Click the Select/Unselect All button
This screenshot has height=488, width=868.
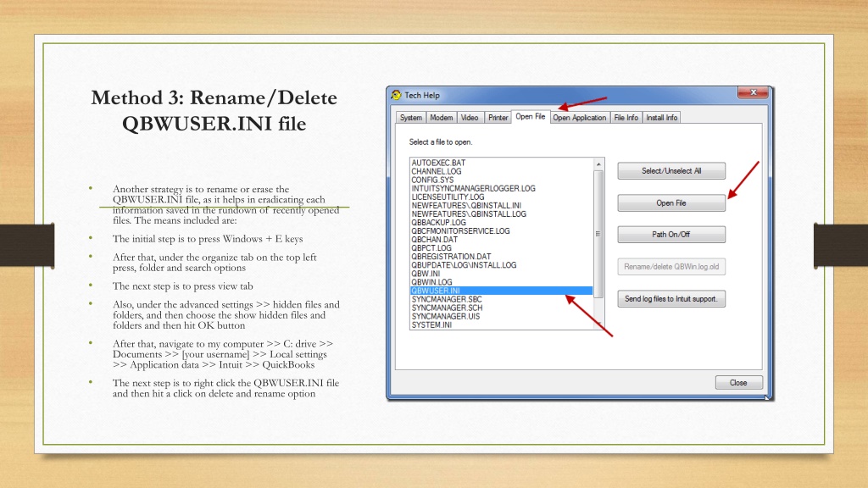point(671,171)
